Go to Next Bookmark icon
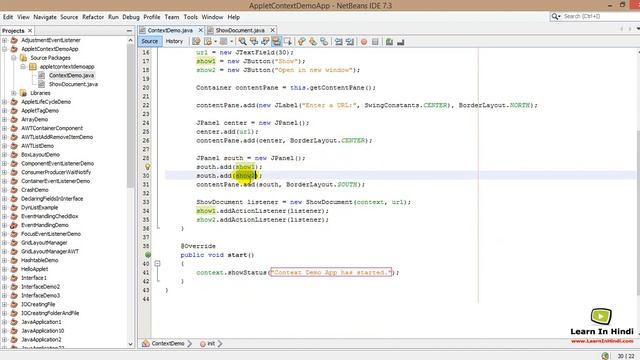The height and width of the screenshot is (360, 640). [x=313, y=42]
